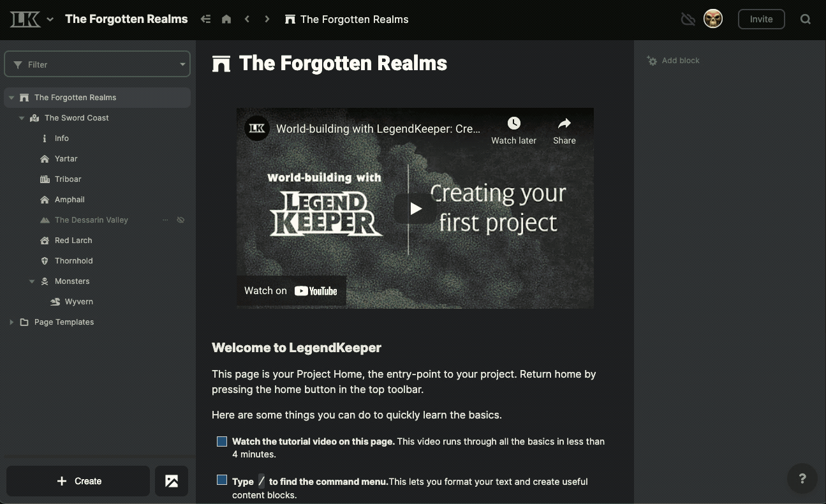Click the Create button
The width and height of the screenshot is (826, 504).
tap(78, 481)
